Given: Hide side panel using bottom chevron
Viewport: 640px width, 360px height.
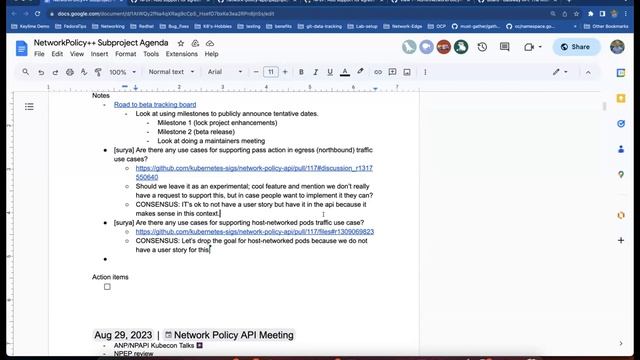Looking at the screenshot, I should click(x=621, y=343).
